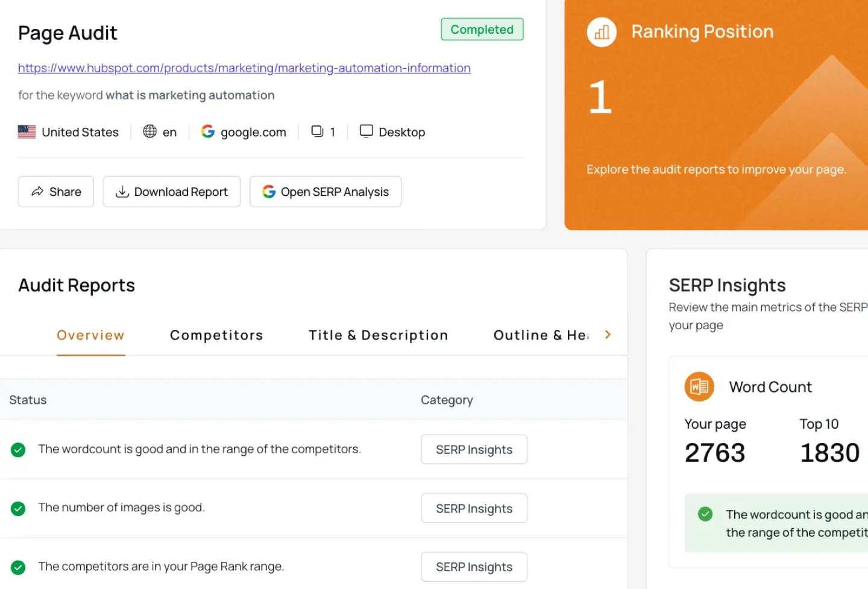The width and height of the screenshot is (868, 589).
Task: Click the green check beside images status
Action: 18,509
